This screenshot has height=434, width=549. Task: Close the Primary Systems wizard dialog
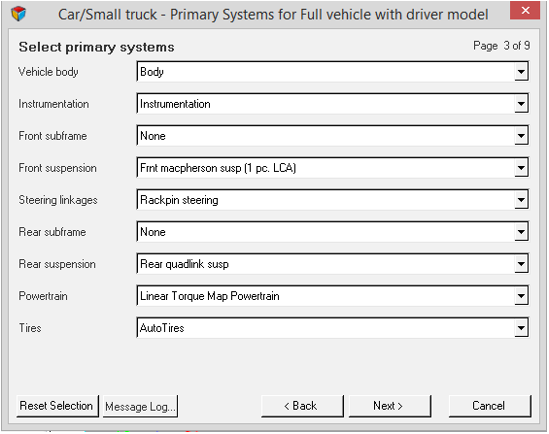tap(525, 10)
